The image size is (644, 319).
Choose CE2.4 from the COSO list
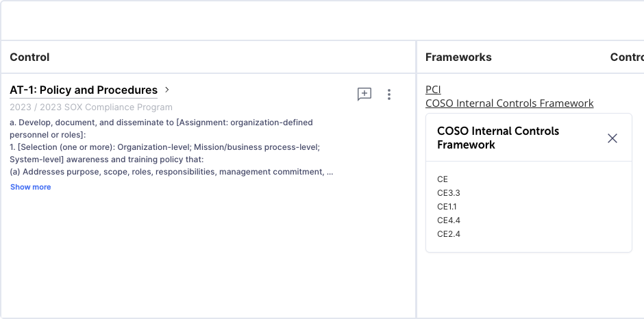(x=449, y=234)
